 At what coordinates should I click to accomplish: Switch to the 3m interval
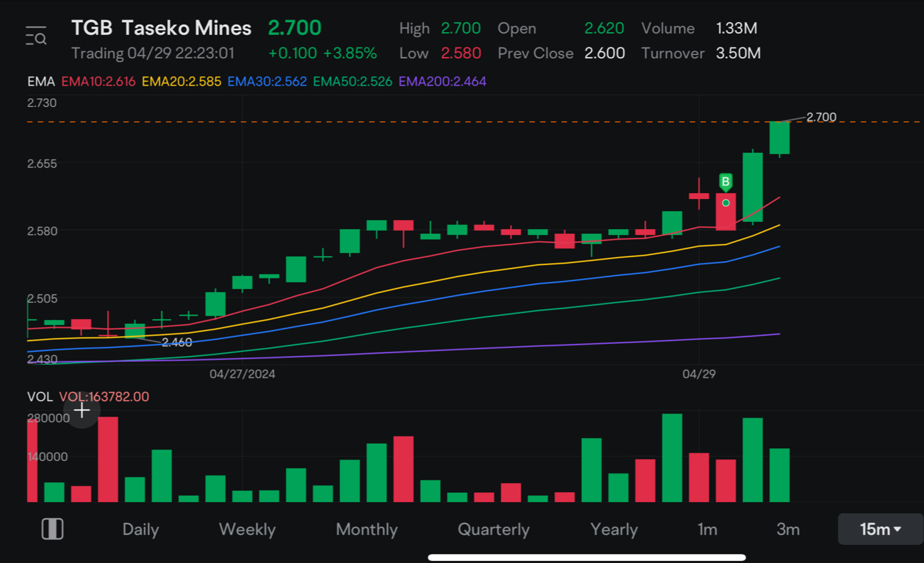coord(788,530)
